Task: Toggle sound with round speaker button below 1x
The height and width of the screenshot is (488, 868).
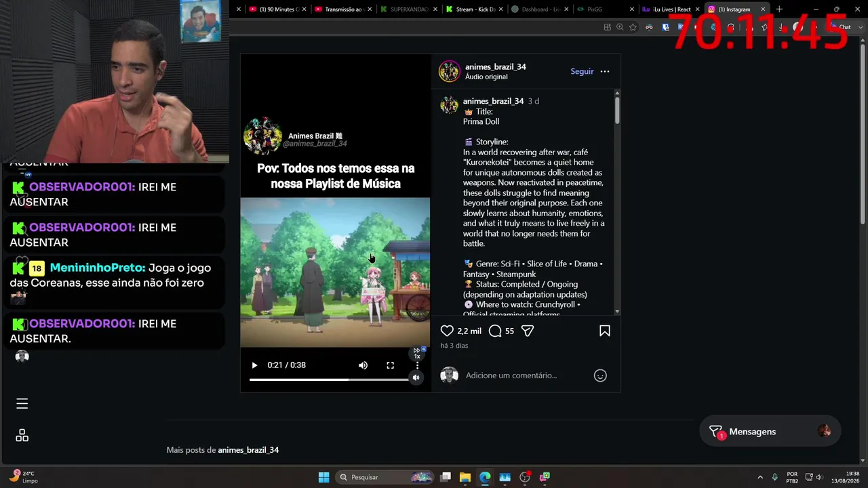Action: click(x=416, y=378)
